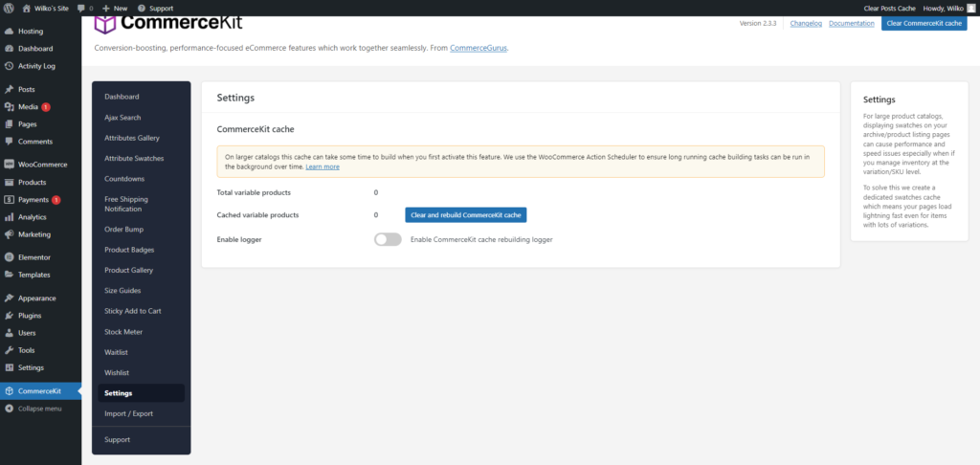
Task: Open Sticky Add to Cart tab
Action: point(132,311)
